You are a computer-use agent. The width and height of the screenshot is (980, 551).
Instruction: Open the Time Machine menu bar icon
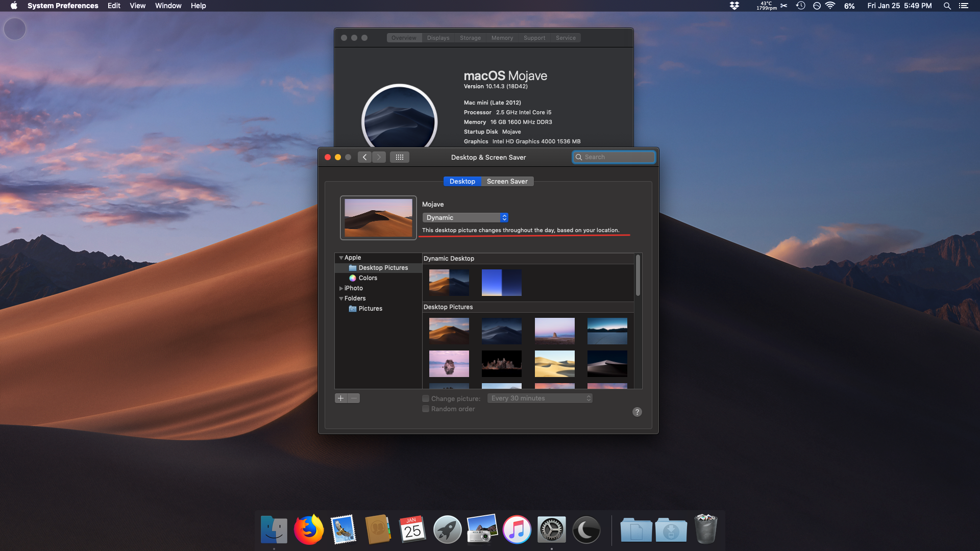[x=800, y=6]
